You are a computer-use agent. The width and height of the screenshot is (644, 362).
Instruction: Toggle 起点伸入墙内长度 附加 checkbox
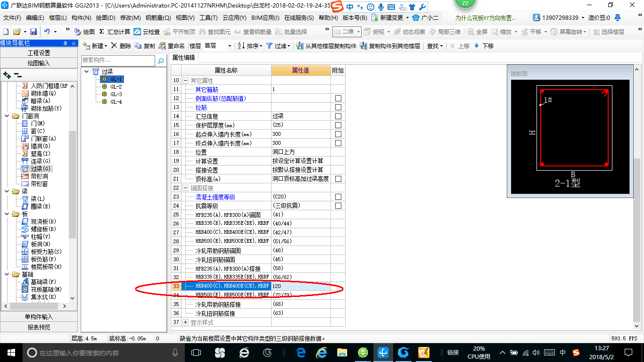coord(338,134)
